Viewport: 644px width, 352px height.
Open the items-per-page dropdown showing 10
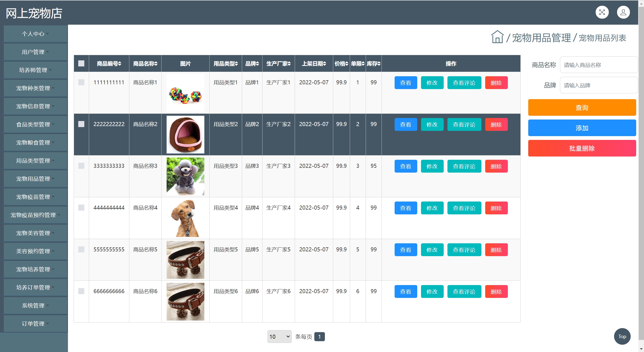tap(279, 336)
